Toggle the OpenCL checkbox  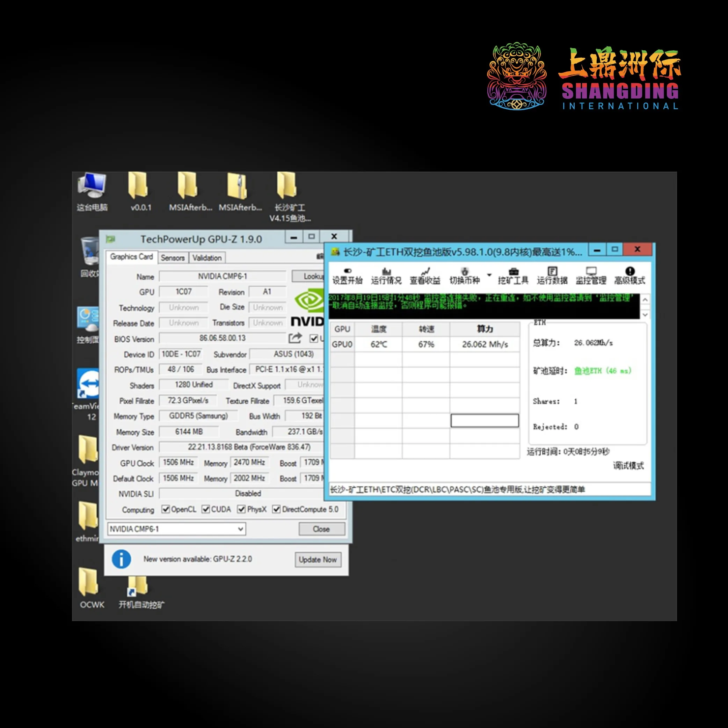[x=166, y=509]
